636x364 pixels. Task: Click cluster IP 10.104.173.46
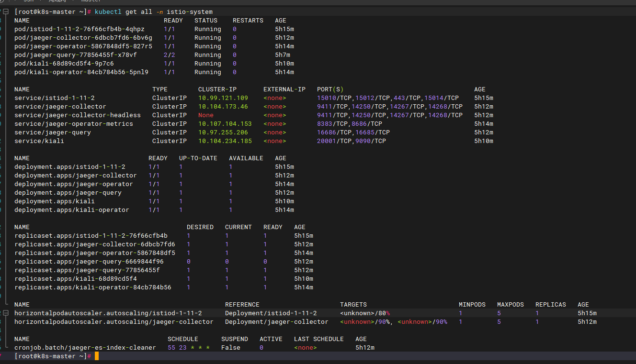pos(223,106)
